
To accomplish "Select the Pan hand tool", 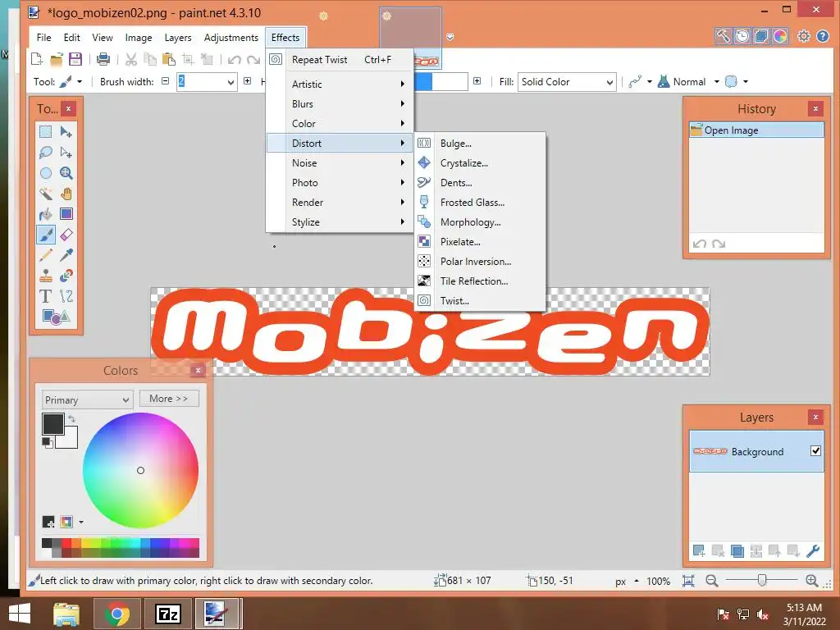I will [66, 194].
